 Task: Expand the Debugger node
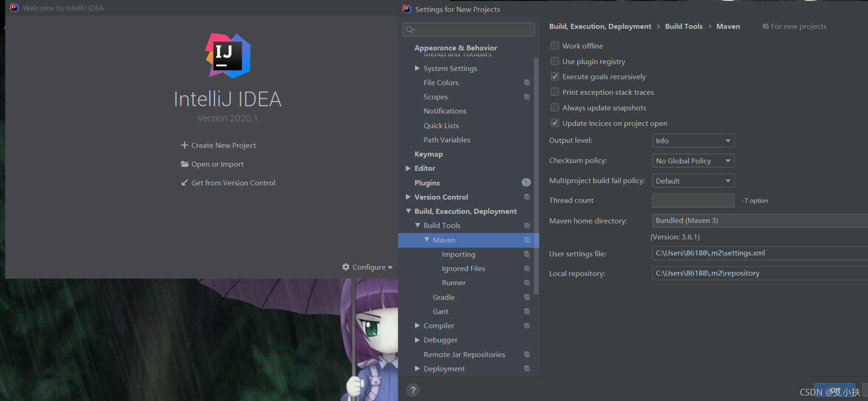pos(417,340)
